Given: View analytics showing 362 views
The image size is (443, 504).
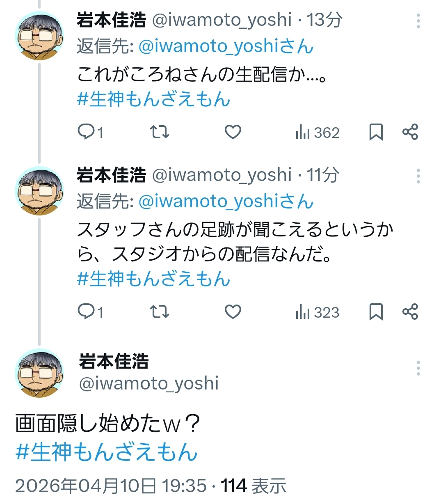Looking at the screenshot, I should point(317,133).
